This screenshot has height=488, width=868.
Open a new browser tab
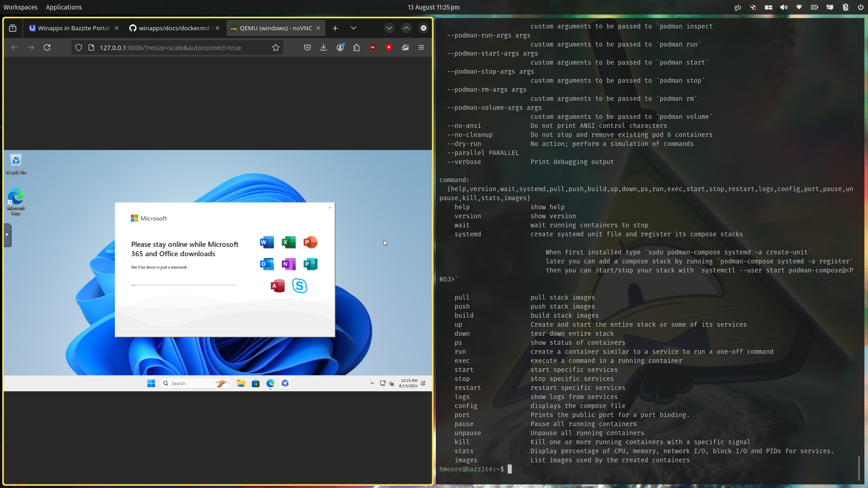tap(335, 28)
